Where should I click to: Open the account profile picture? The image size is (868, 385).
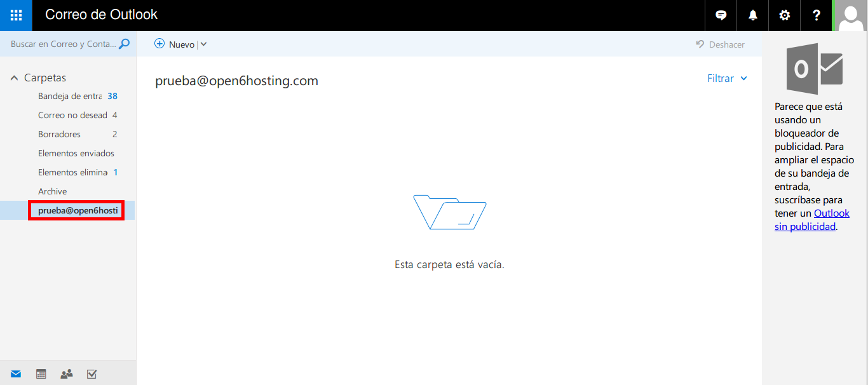[851, 15]
